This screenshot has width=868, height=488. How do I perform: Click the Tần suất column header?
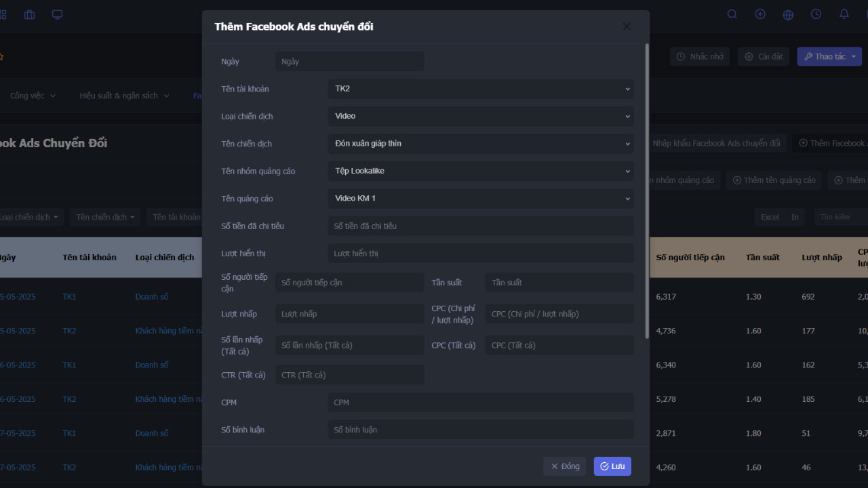click(763, 258)
